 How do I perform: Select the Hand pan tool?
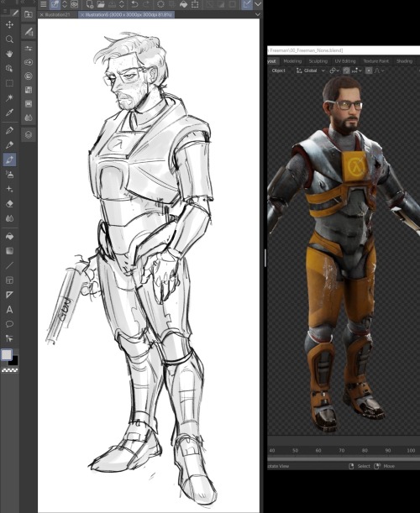pos(9,54)
